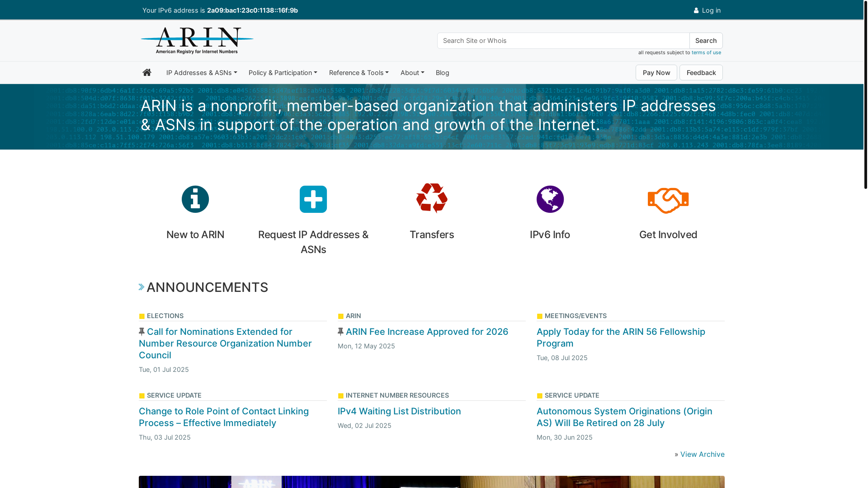
Task: Go to the home page via the house icon
Action: tap(147, 72)
